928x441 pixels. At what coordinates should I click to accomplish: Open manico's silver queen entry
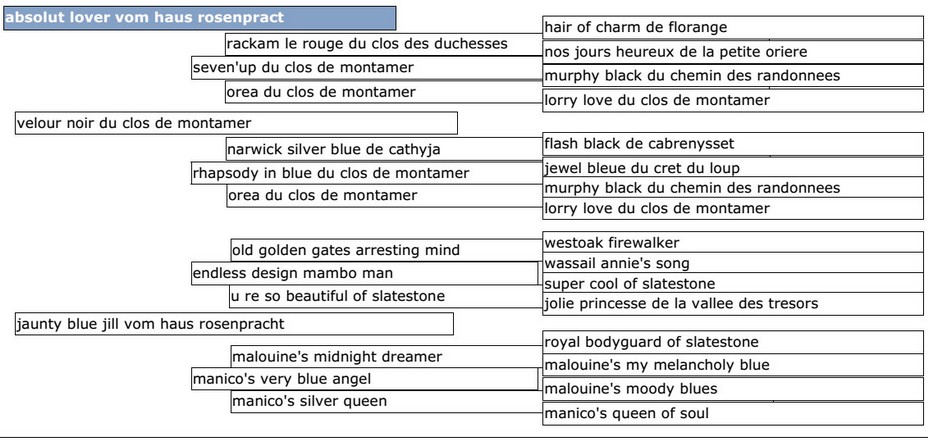click(386, 401)
